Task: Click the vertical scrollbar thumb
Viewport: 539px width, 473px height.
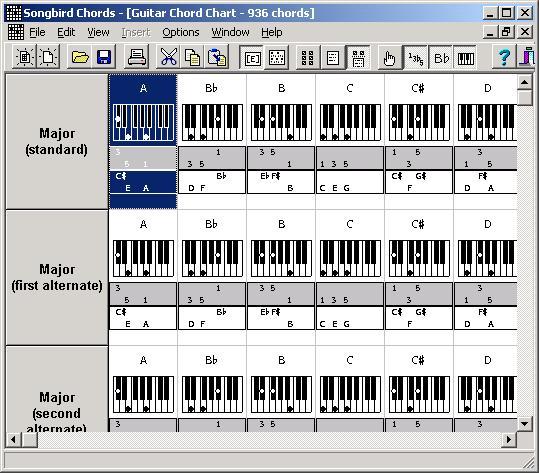Action: click(x=525, y=97)
